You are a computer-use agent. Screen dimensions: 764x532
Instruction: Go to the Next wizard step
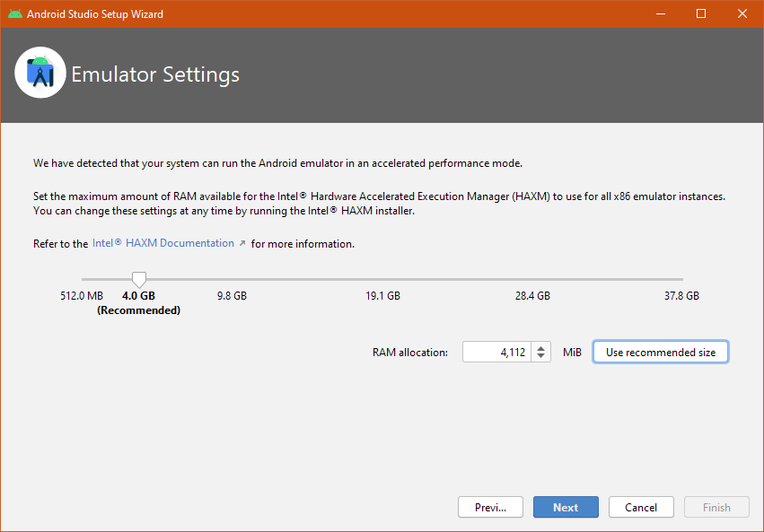pos(566,507)
